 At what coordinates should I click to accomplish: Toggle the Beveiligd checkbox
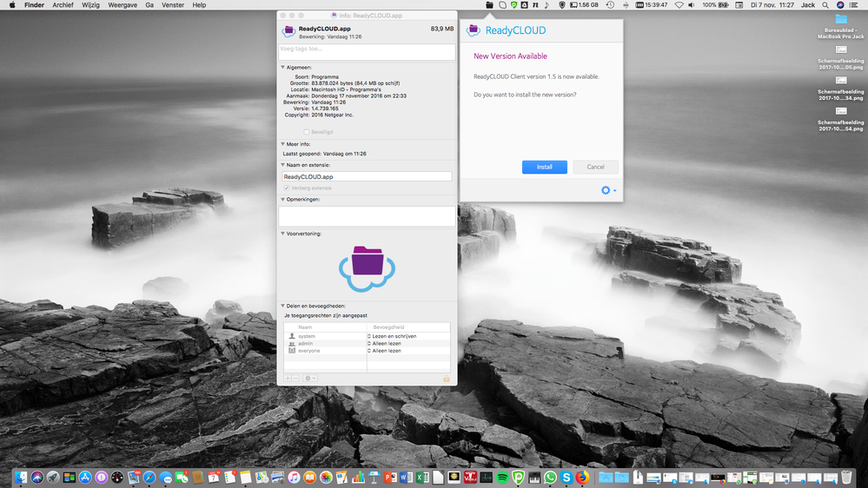tap(306, 132)
